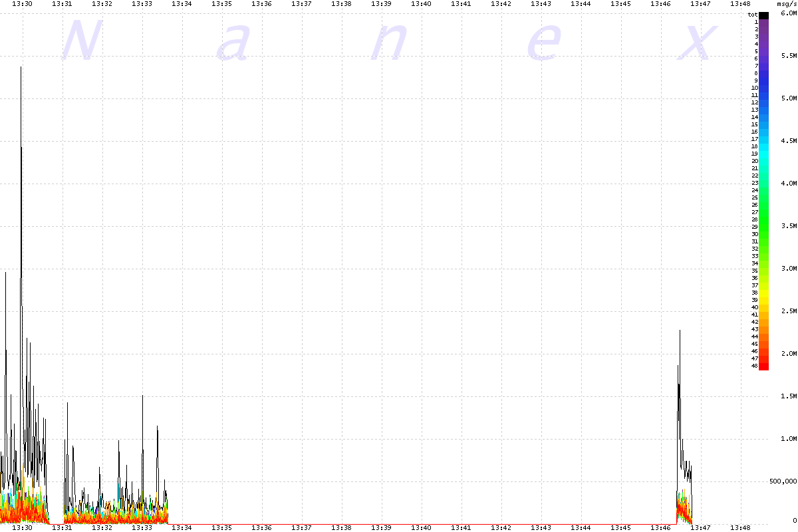
Task: Click the 4.0M y-axis value
Action: (x=789, y=184)
